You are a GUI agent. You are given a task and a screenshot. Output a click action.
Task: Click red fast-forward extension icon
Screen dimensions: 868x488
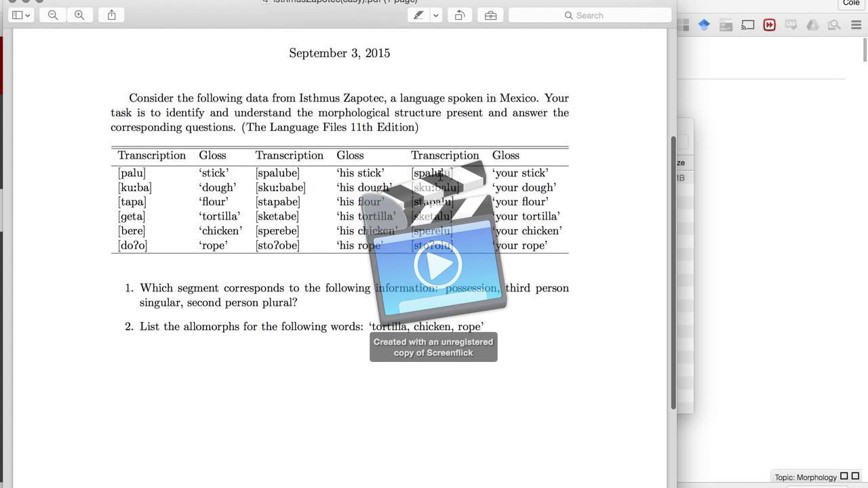click(769, 25)
